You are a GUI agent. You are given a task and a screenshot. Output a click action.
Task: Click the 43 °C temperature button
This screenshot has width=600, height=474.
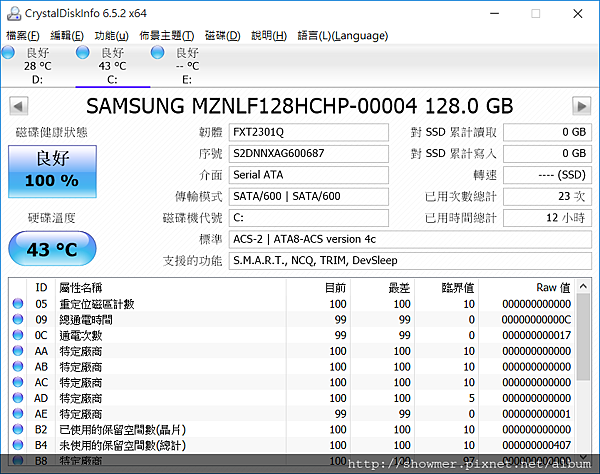[52, 249]
